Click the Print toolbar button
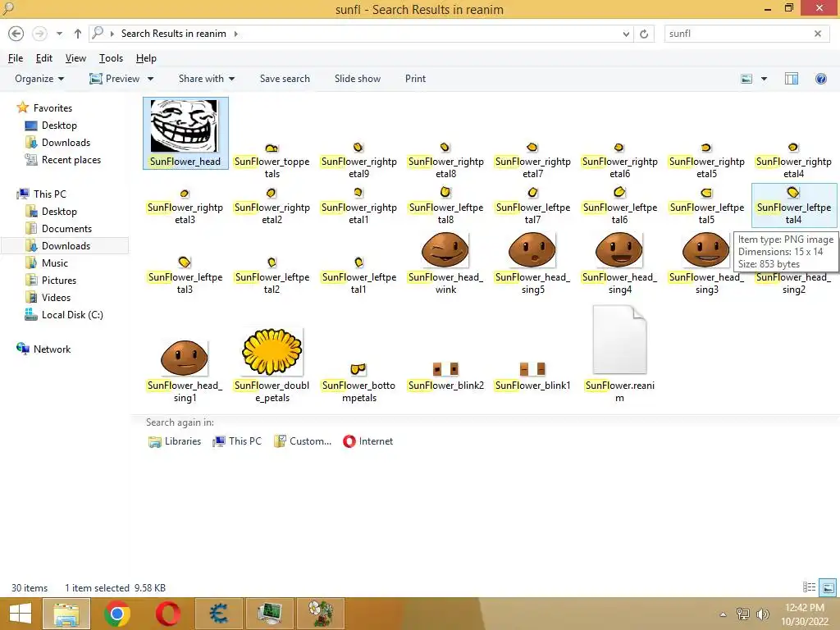This screenshot has width=840, height=630. pos(415,79)
